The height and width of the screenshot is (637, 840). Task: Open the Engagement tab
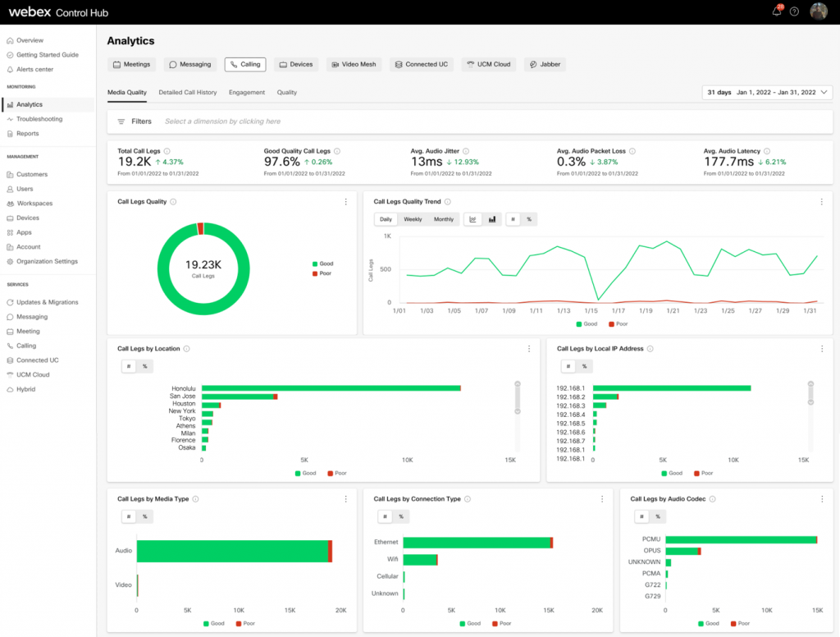[x=246, y=92]
